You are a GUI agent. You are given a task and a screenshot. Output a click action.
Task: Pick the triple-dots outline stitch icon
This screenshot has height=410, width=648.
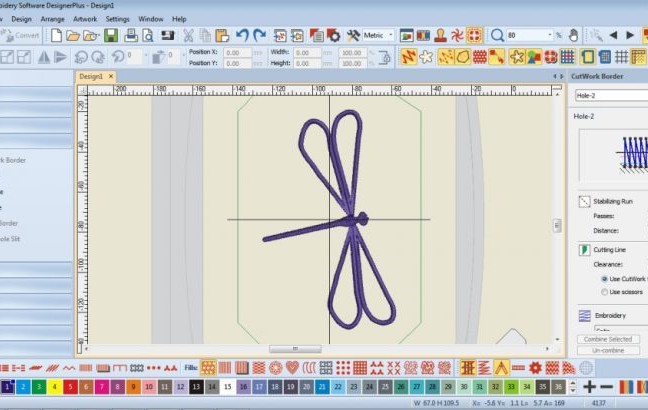pyautogui.click(x=154, y=367)
